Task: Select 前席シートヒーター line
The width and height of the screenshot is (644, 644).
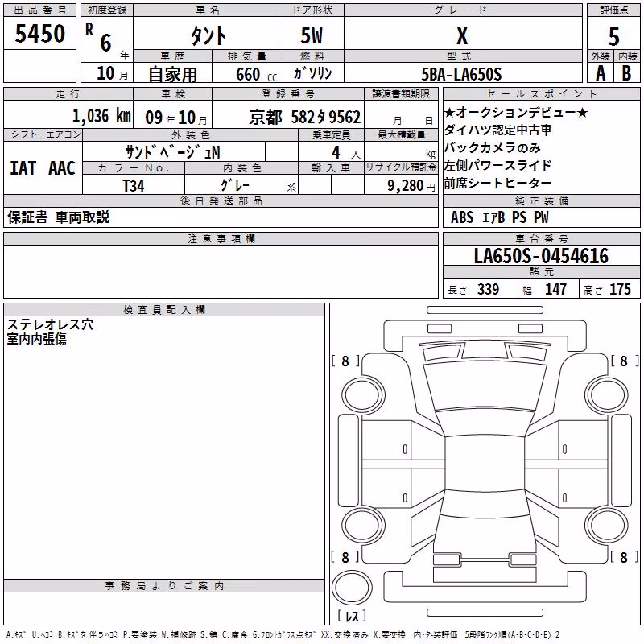Action: [x=497, y=183]
